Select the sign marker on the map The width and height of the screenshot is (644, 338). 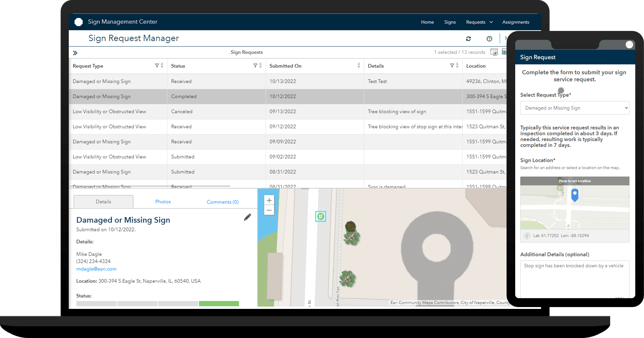pyautogui.click(x=320, y=216)
